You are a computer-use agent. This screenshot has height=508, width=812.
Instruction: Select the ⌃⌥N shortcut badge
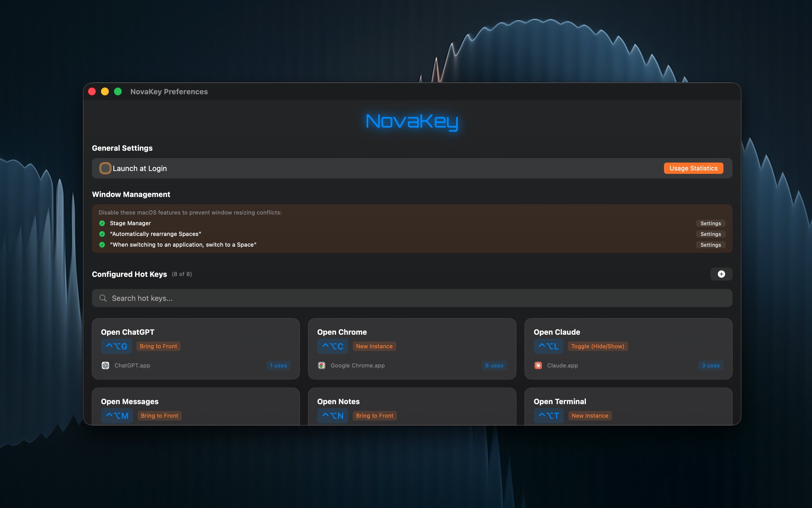(x=332, y=416)
